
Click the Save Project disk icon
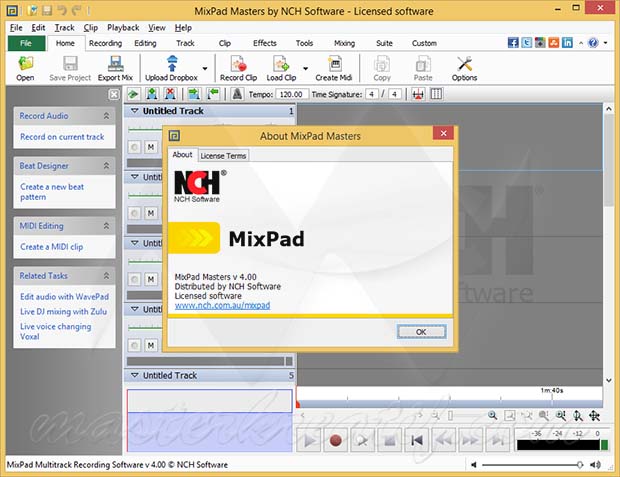70,64
